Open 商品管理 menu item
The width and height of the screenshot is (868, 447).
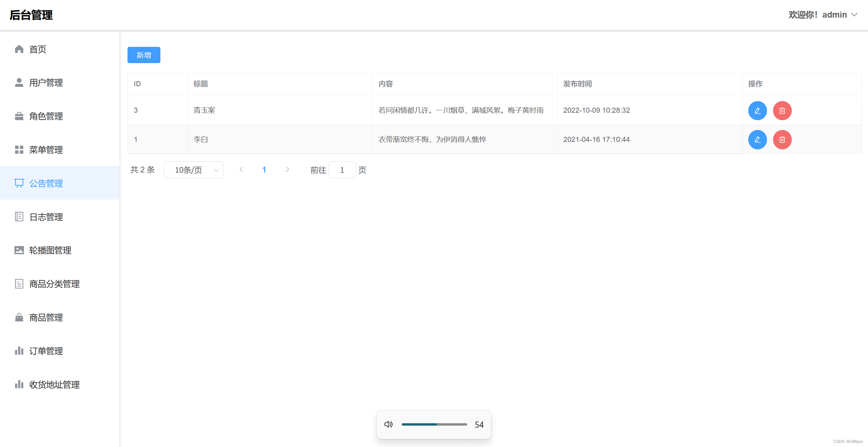60,317
